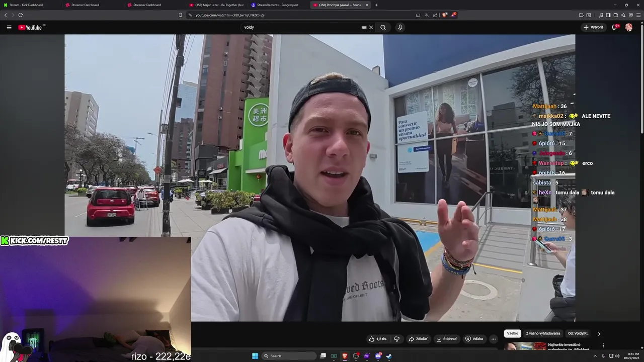Open the 'Najhoršie investičné' recommended video thumbnail
644x362 pixels.
click(x=525, y=346)
